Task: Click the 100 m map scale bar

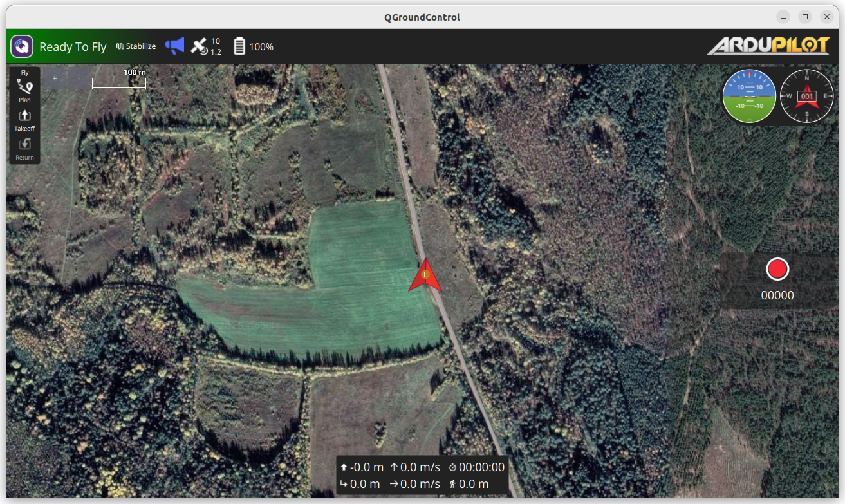Action: [x=119, y=80]
